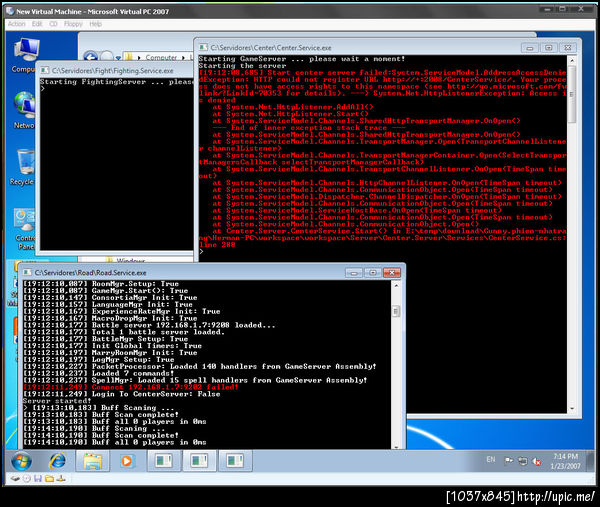Open the CD menu in Virtual PC
The height and width of the screenshot is (507, 600).
tap(53, 24)
